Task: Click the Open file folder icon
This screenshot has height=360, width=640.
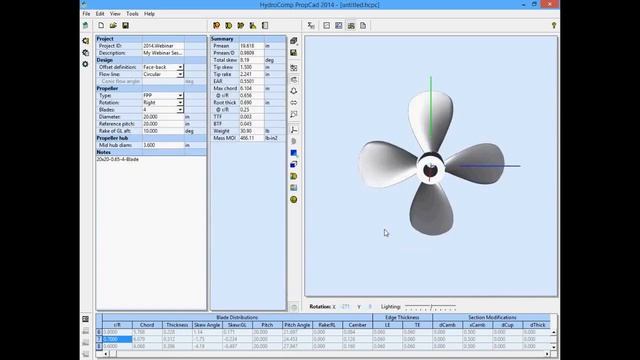Action: (113, 25)
